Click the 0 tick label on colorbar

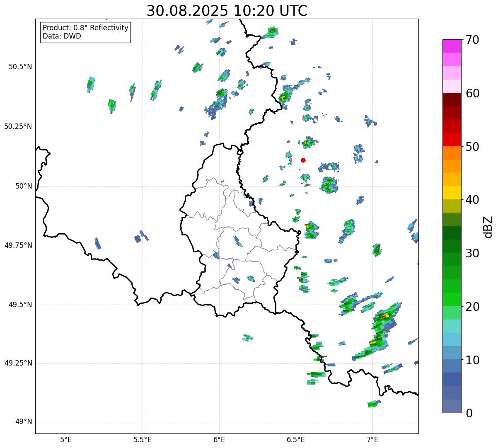(469, 413)
